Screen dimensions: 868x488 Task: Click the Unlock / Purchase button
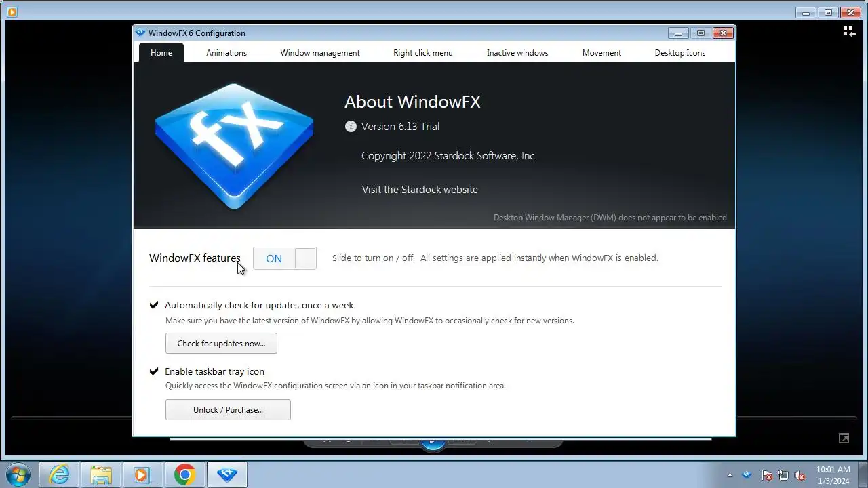coord(228,410)
